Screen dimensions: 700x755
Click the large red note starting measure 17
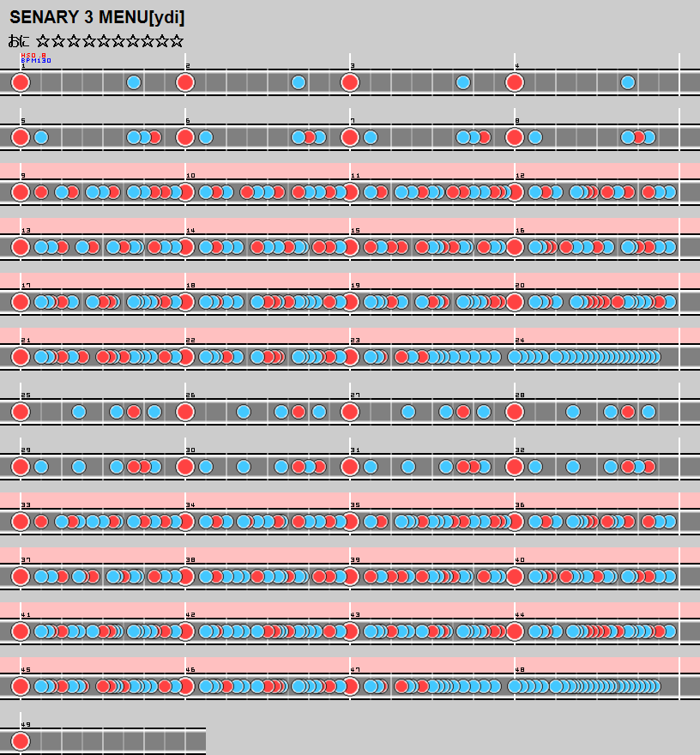point(21,302)
